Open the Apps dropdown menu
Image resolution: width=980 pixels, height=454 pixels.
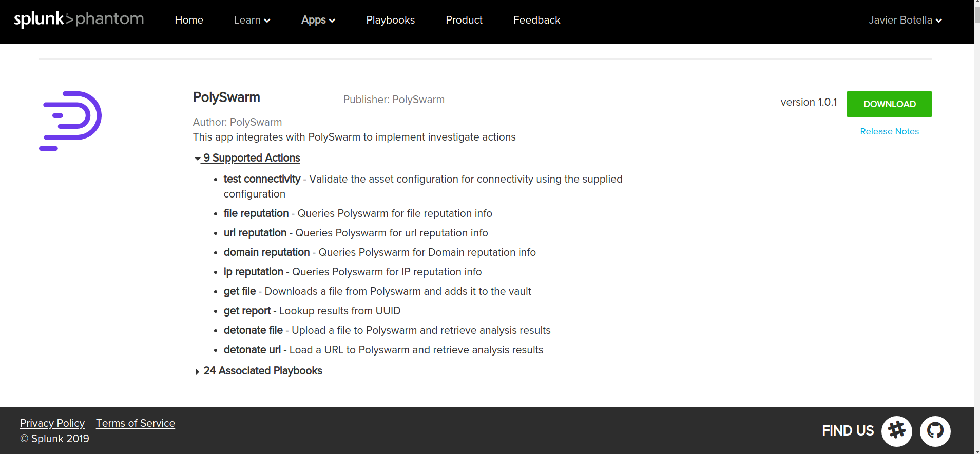318,20
